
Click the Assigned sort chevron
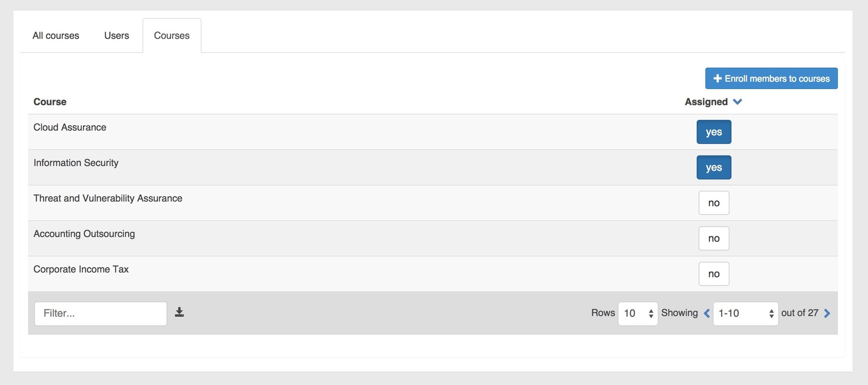tap(737, 102)
